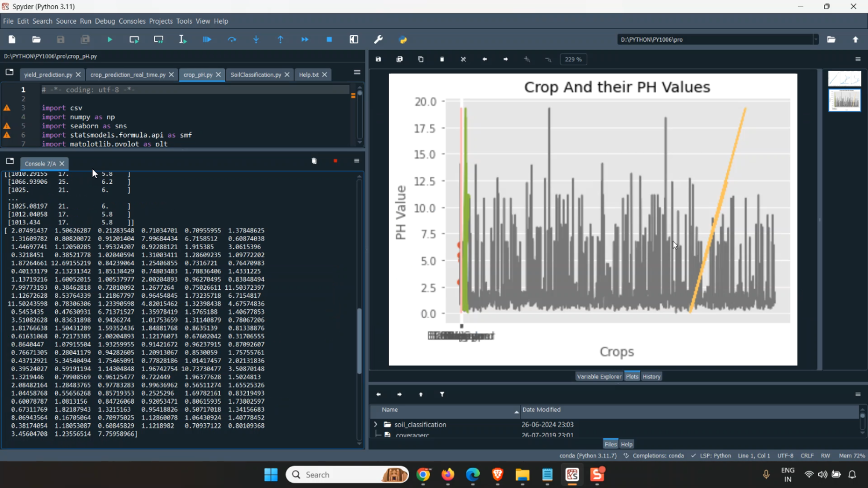Delete the current plot with trash icon
This screenshot has width=868, height=488.
pyautogui.click(x=442, y=59)
